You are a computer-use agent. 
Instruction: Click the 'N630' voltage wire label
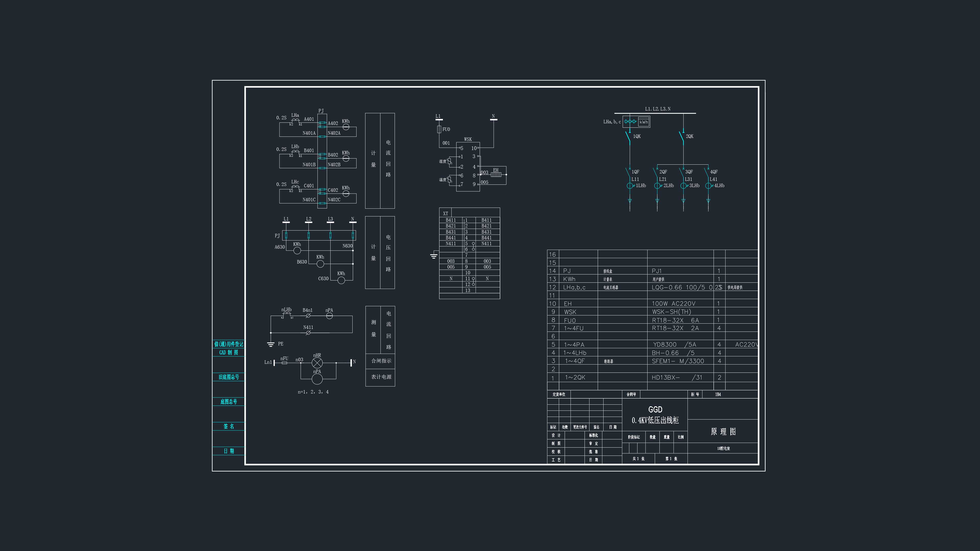coord(347,246)
